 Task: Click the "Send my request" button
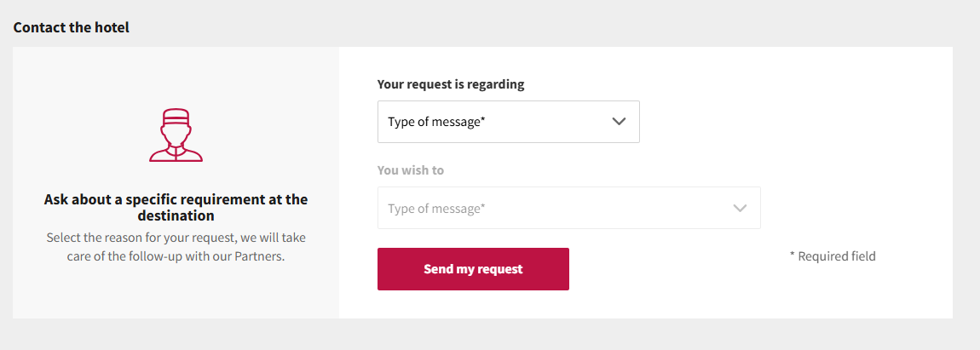tap(473, 269)
